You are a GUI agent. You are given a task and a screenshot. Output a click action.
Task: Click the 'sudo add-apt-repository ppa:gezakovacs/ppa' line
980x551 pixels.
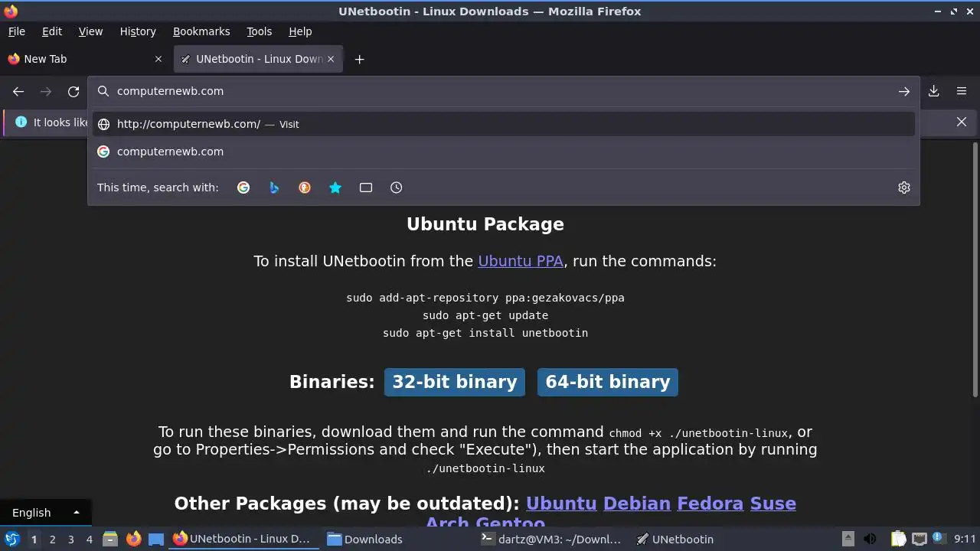[x=485, y=298]
